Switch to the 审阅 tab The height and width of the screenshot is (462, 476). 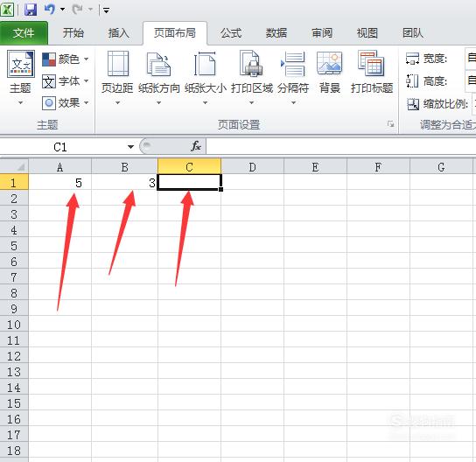[322, 32]
